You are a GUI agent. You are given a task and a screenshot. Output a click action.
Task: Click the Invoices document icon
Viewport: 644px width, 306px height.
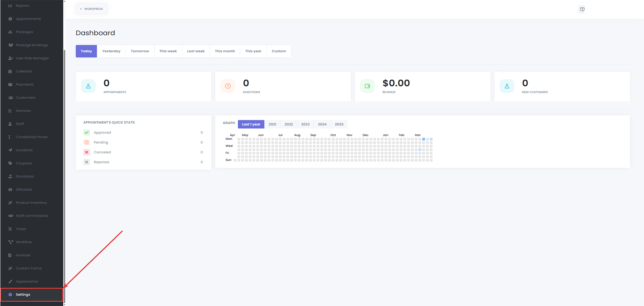(10, 255)
